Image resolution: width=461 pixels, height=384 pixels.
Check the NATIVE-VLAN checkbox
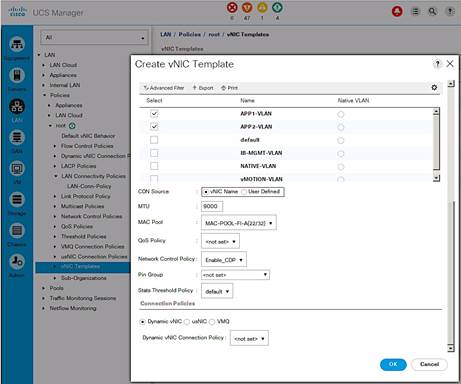click(154, 166)
